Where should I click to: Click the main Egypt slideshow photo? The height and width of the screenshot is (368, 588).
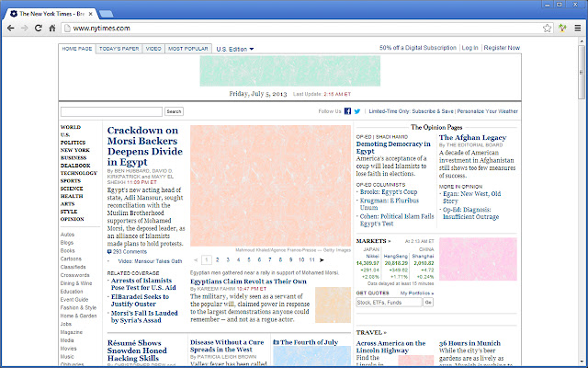pos(270,186)
